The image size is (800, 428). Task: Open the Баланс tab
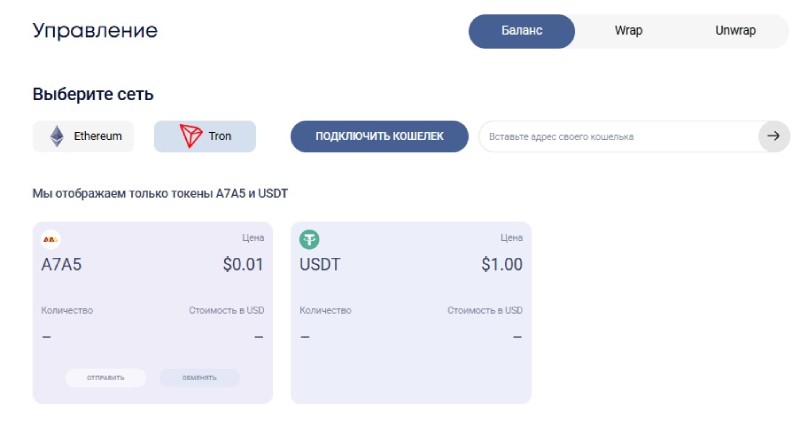click(x=522, y=31)
